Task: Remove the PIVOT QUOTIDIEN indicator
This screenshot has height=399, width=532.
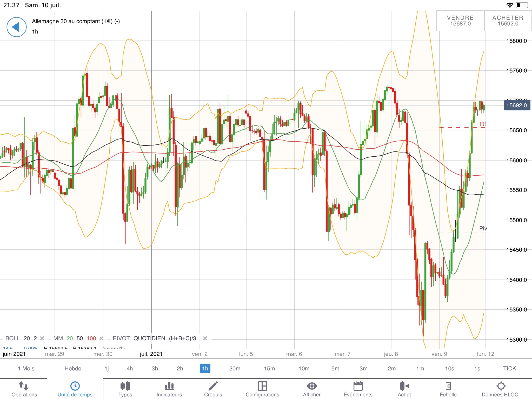Action: tap(205, 338)
